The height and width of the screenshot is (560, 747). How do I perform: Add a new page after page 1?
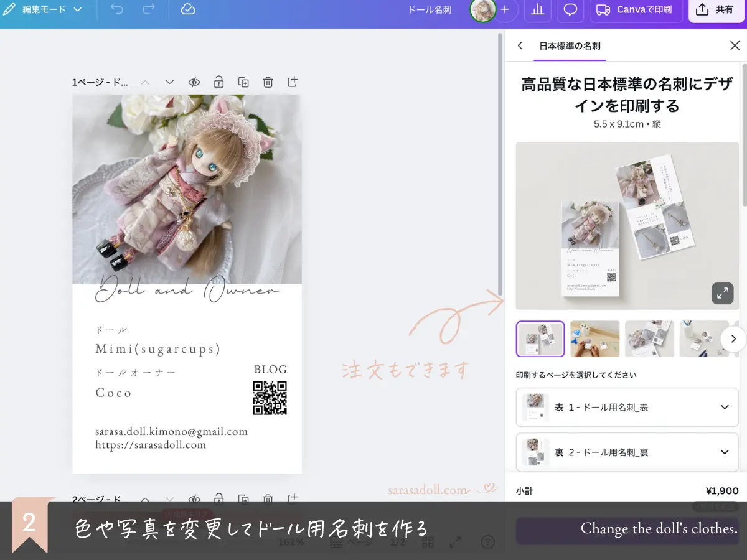click(x=292, y=82)
